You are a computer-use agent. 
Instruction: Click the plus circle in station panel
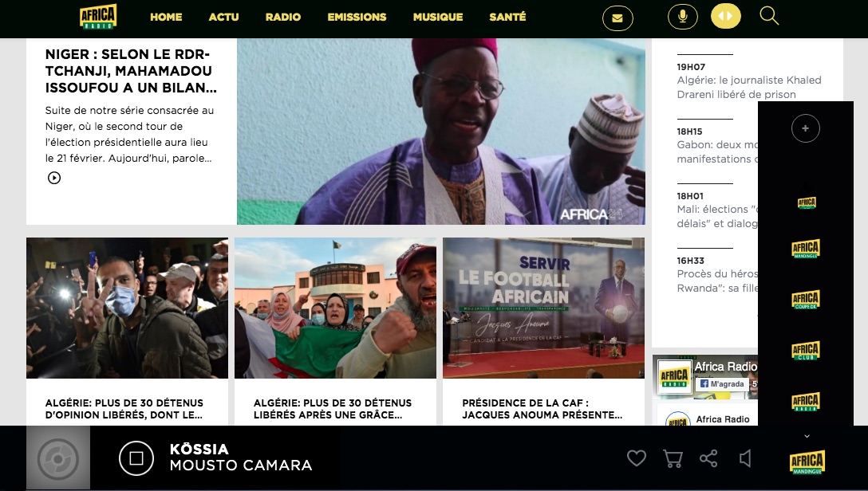click(x=806, y=128)
